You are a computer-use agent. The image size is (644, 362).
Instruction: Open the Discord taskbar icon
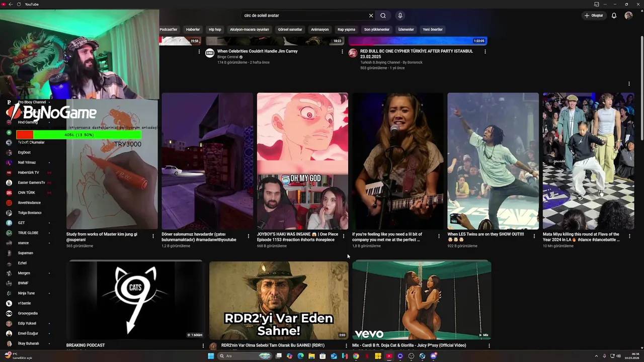point(433,356)
